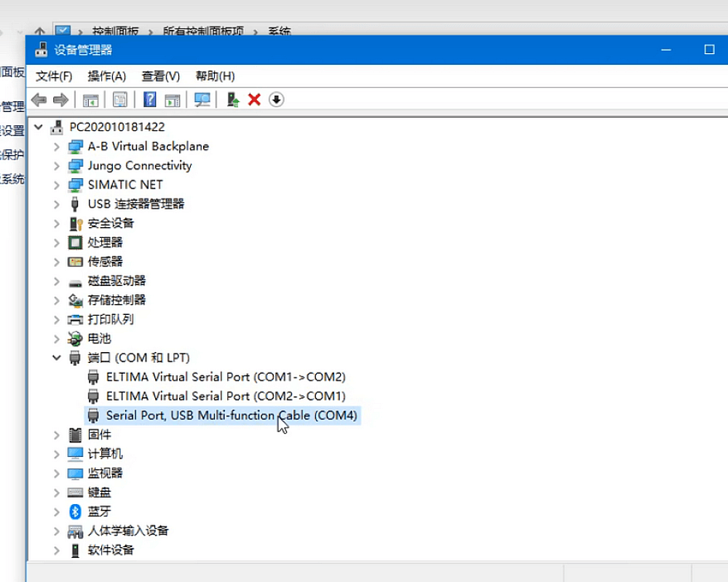The width and height of the screenshot is (728, 582).
Task: Click the Help toolbar icon with question mark
Action: (x=149, y=100)
